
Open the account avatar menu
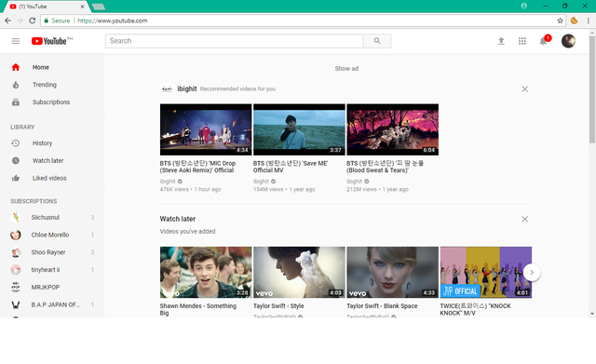pos(568,41)
